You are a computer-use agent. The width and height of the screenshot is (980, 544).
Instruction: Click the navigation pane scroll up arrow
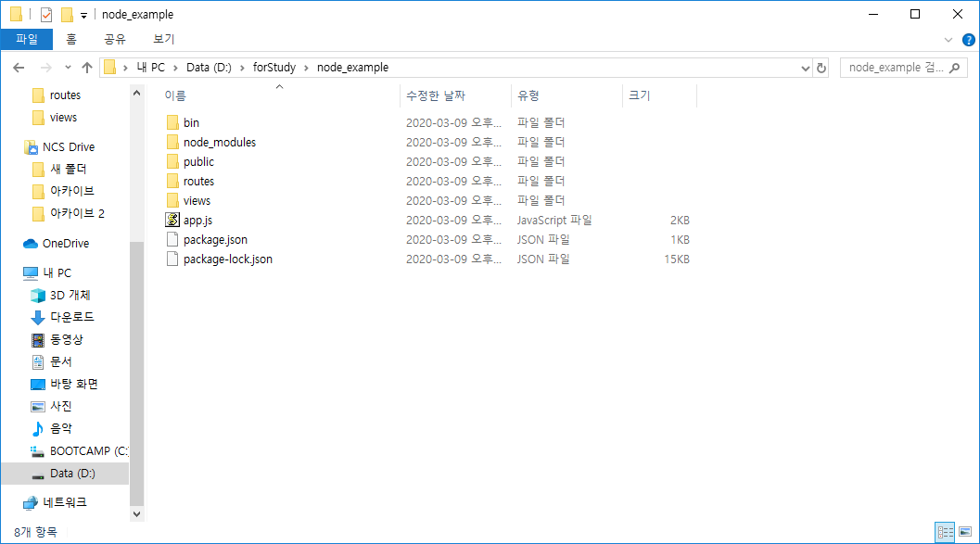(x=137, y=93)
